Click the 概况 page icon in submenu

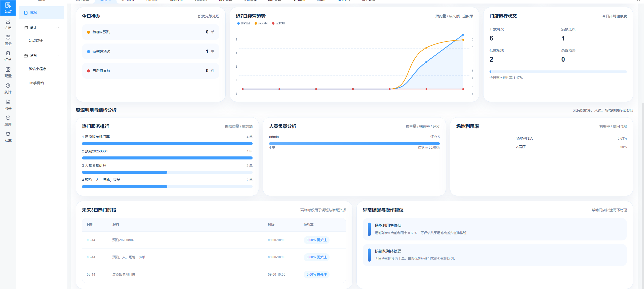click(26, 13)
